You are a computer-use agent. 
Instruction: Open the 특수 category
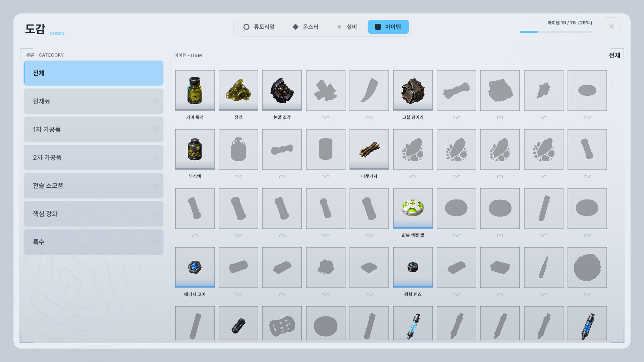click(x=94, y=242)
